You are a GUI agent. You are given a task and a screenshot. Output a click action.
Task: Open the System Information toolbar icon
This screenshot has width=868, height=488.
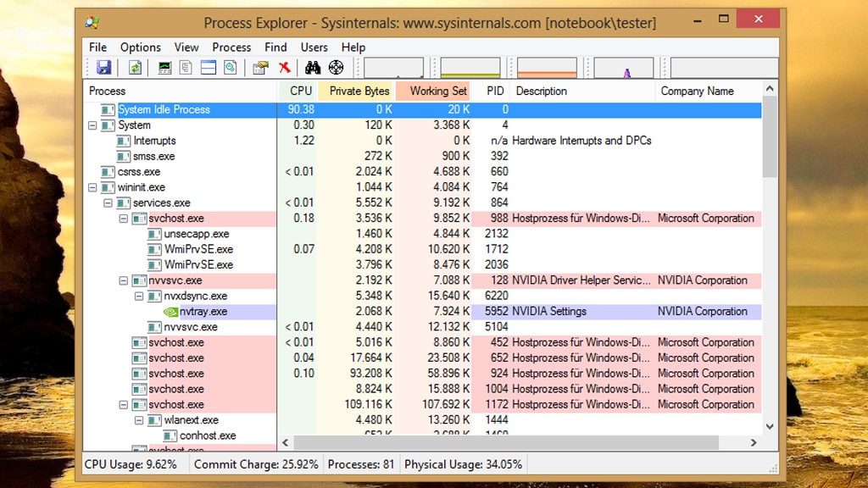click(163, 67)
